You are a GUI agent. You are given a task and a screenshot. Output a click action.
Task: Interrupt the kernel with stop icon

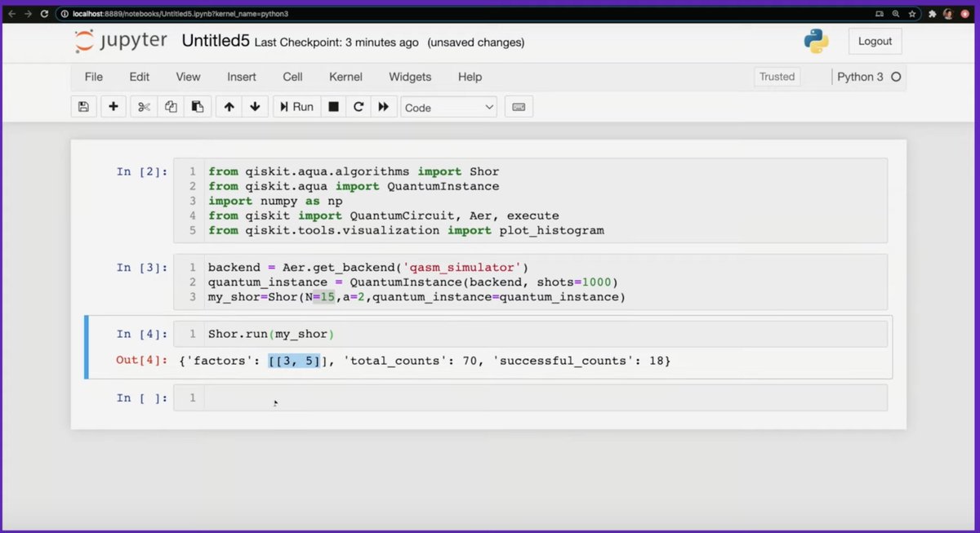tap(333, 107)
